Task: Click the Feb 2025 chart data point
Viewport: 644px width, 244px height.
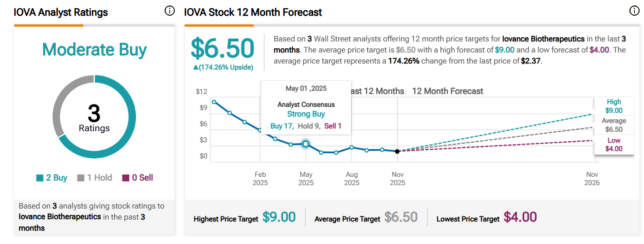Action: (x=260, y=130)
